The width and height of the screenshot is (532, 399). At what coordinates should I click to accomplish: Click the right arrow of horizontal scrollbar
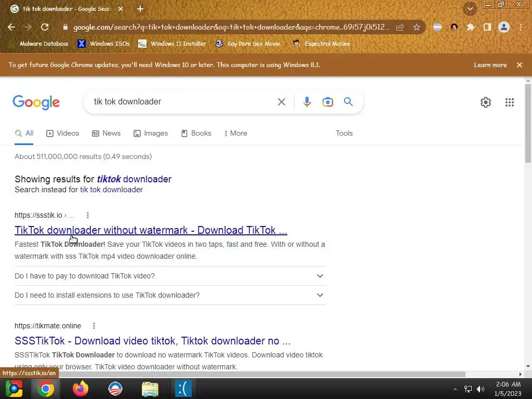(x=521, y=374)
